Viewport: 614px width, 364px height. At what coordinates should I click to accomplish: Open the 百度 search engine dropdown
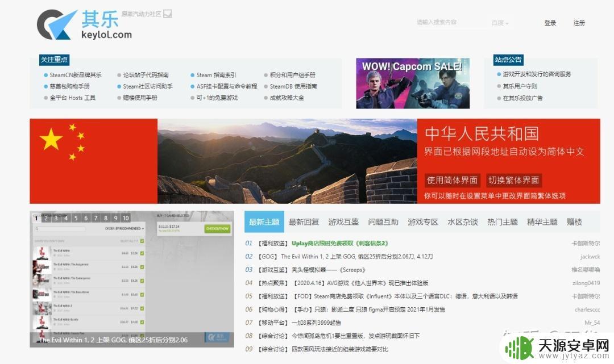[x=500, y=23]
